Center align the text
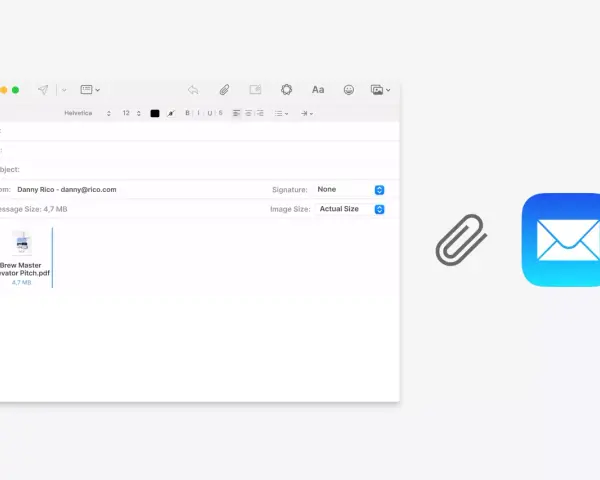The image size is (600, 480). pos(249,113)
